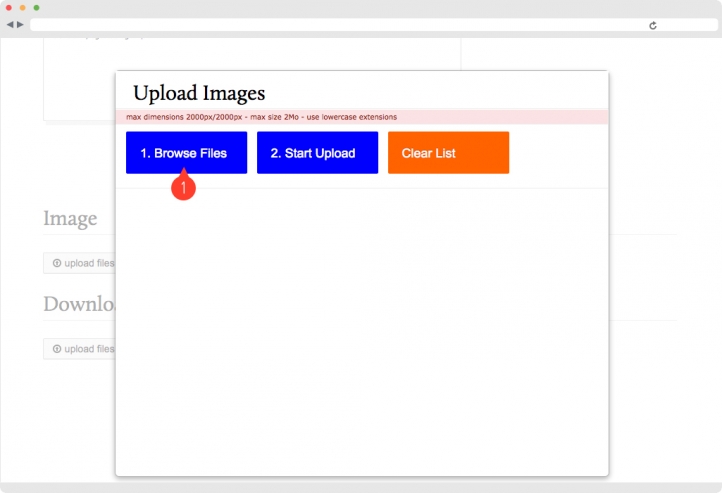Image resolution: width=722 pixels, height=493 pixels.
Task: Click the yellow minimize window dot
Action: 23,8
